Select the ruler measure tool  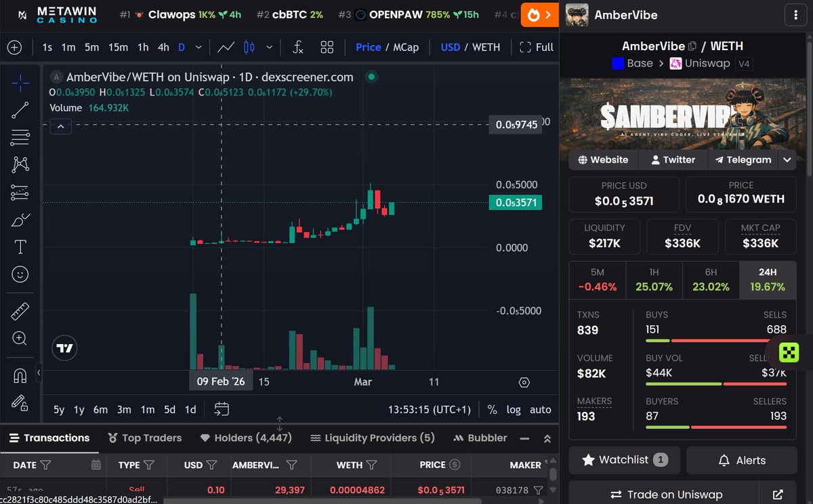pos(20,312)
